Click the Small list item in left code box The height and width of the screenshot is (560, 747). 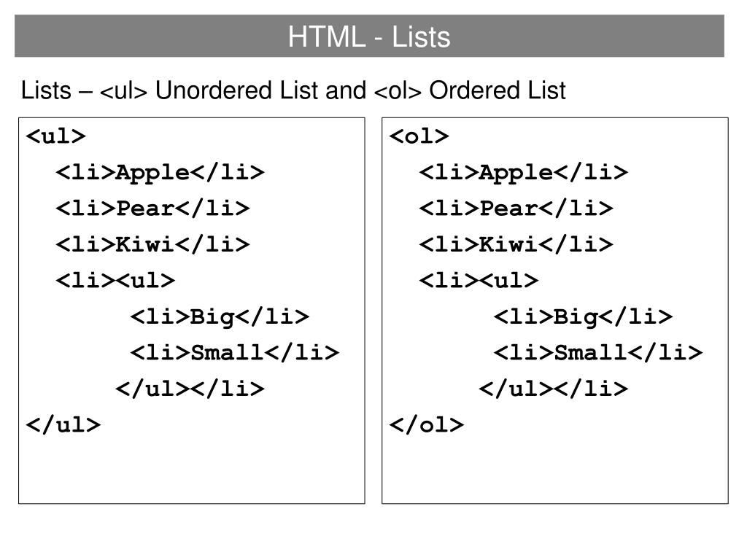pyautogui.click(x=234, y=353)
